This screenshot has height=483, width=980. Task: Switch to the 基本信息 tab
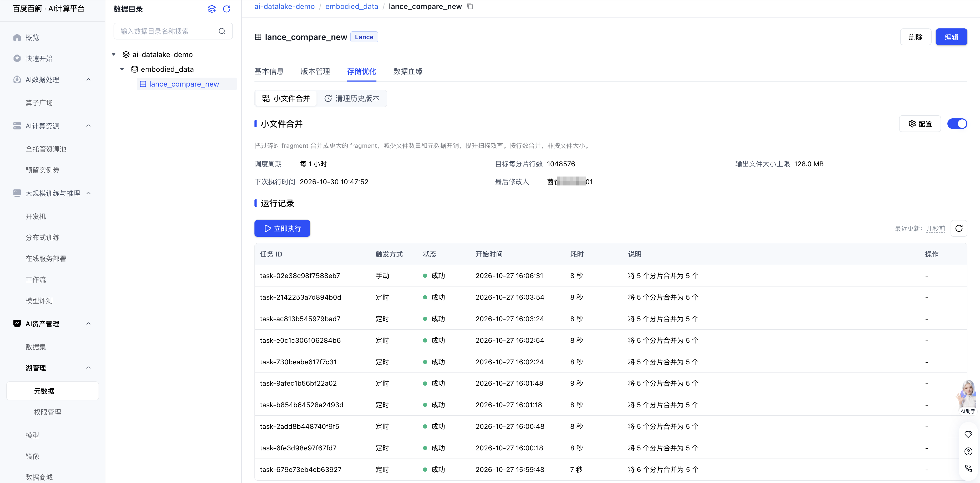tap(269, 71)
